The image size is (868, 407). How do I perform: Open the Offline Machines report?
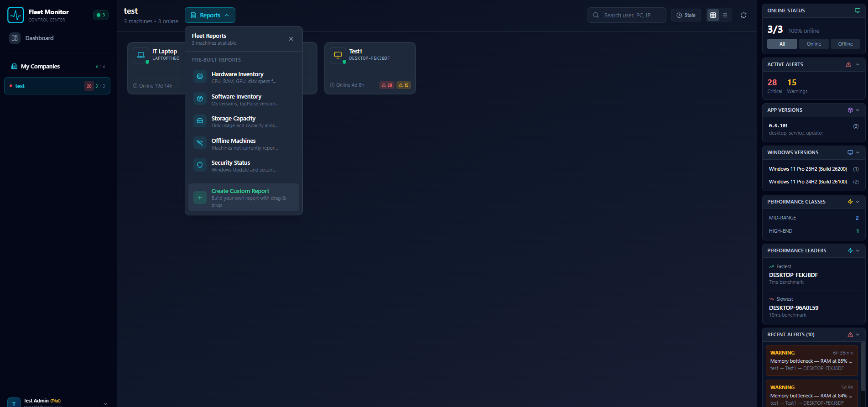coord(244,144)
